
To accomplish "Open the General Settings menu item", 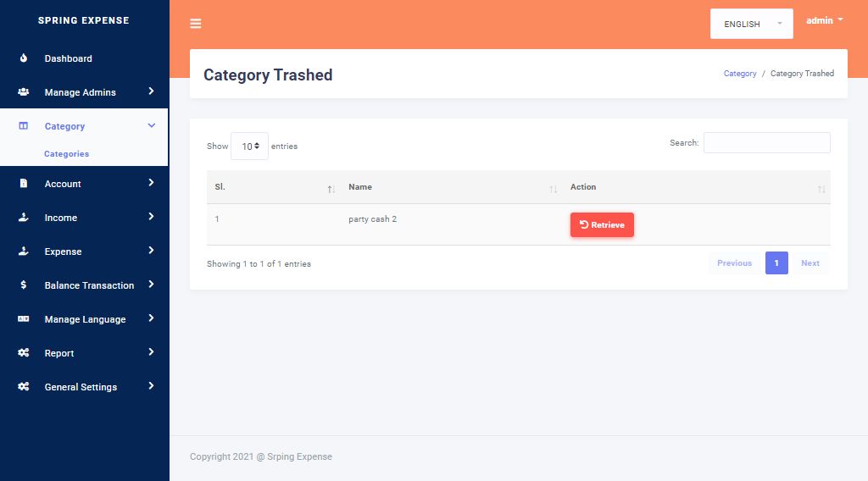I will point(84,386).
